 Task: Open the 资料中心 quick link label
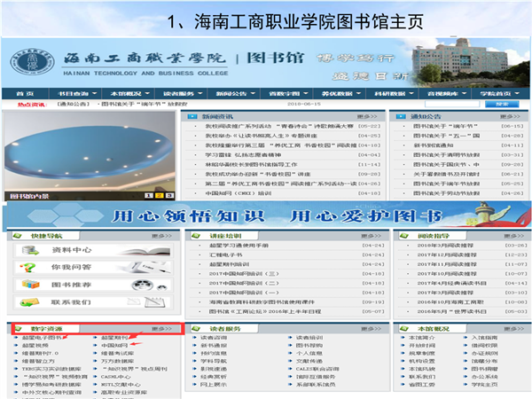pos(72,250)
